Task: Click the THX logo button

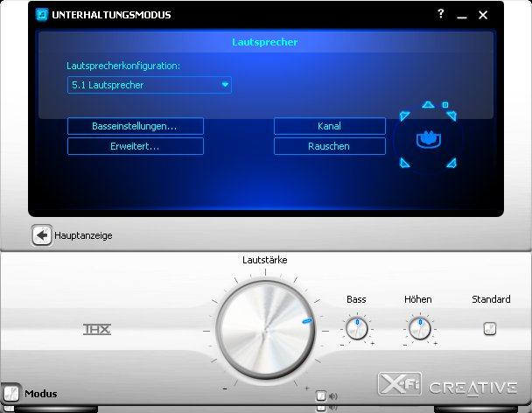Action: [97, 329]
